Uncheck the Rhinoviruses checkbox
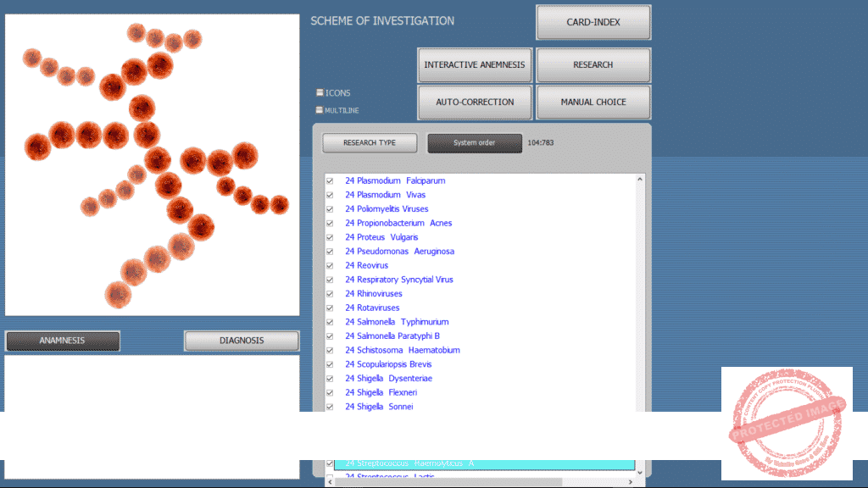 click(330, 294)
